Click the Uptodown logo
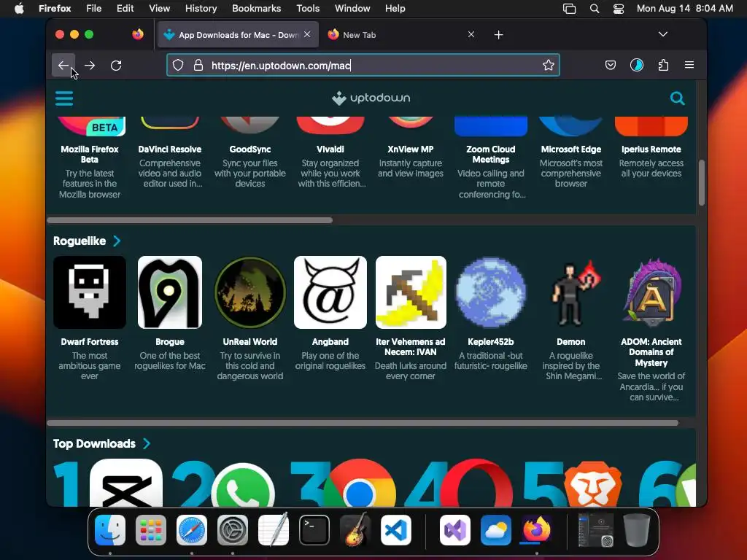The width and height of the screenshot is (747, 560). pyautogui.click(x=371, y=98)
